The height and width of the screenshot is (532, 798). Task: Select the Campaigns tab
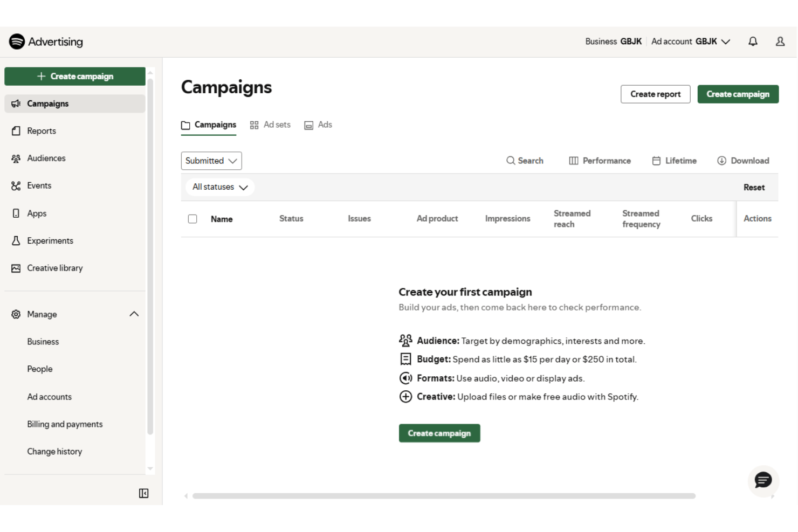point(209,125)
